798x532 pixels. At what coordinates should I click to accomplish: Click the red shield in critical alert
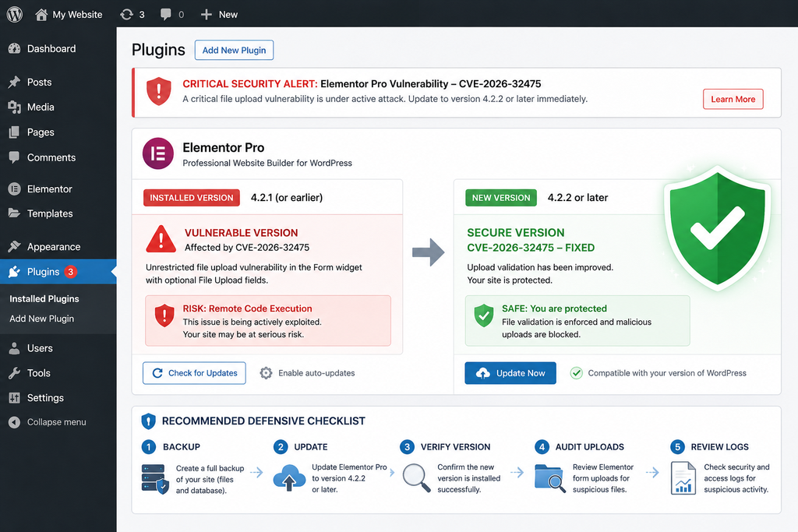coord(159,92)
